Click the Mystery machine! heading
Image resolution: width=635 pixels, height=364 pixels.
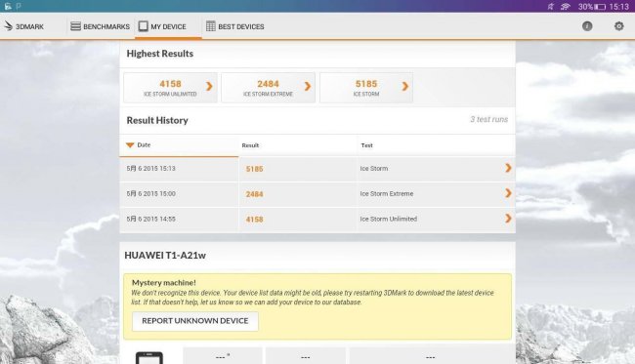(x=163, y=283)
